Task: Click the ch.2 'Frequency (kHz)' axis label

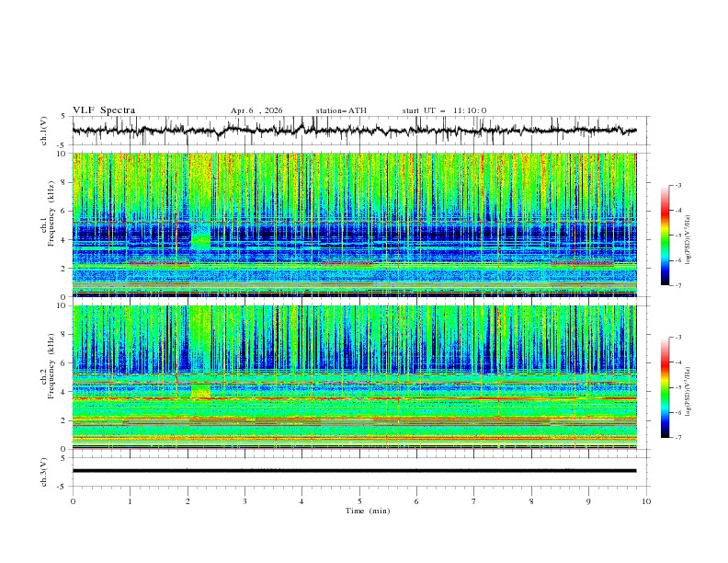Action: click(x=51, y=366)
